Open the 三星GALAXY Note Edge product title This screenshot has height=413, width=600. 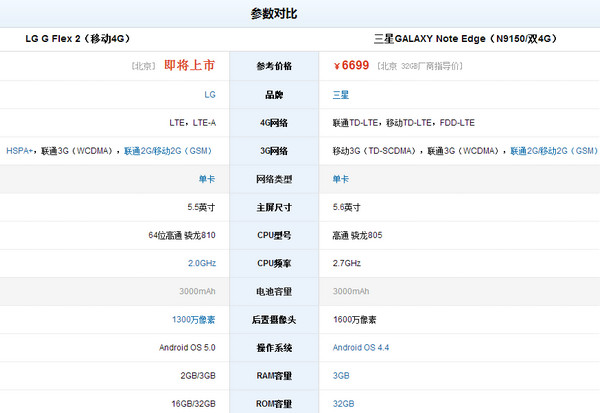pyautogui.click(x=465, y=40)
